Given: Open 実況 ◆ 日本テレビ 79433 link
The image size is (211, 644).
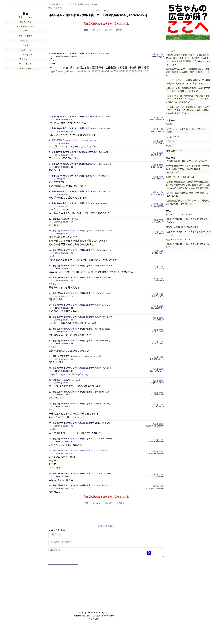Looking at the screenshot, I should pos(178,239).
